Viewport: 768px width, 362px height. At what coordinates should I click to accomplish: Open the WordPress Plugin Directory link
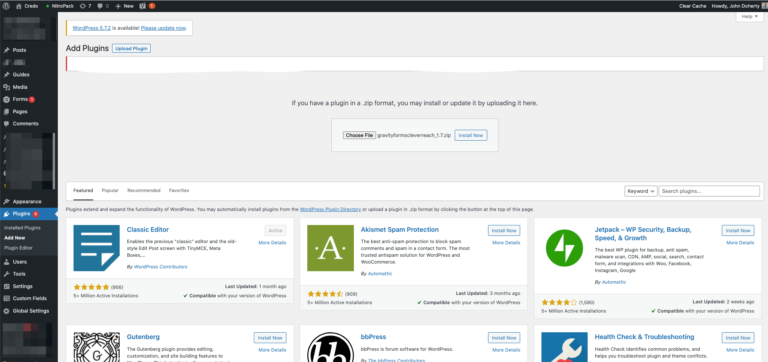[x=330, y=209]
